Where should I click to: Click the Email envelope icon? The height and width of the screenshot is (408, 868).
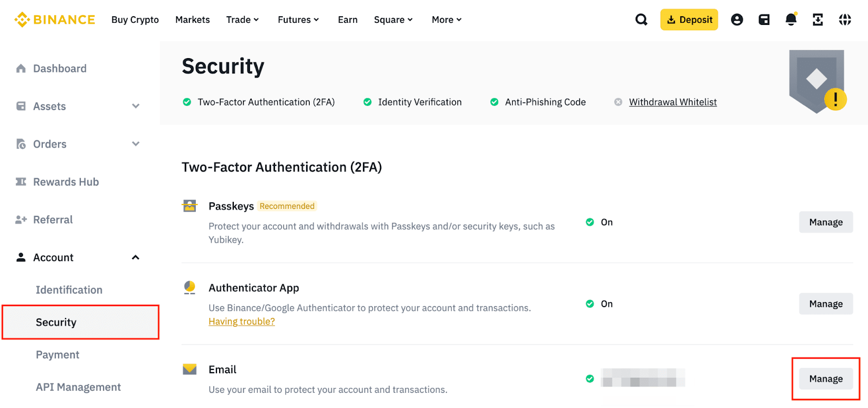(189, 369)
